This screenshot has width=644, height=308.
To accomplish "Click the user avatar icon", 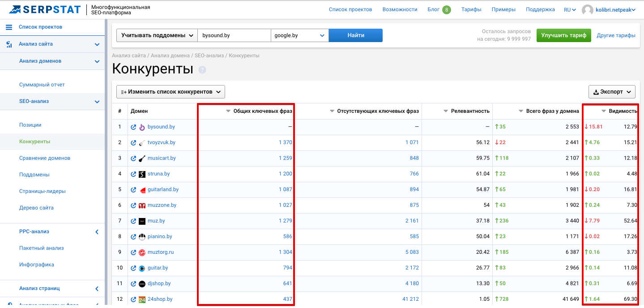I will (x=588, y=9).
